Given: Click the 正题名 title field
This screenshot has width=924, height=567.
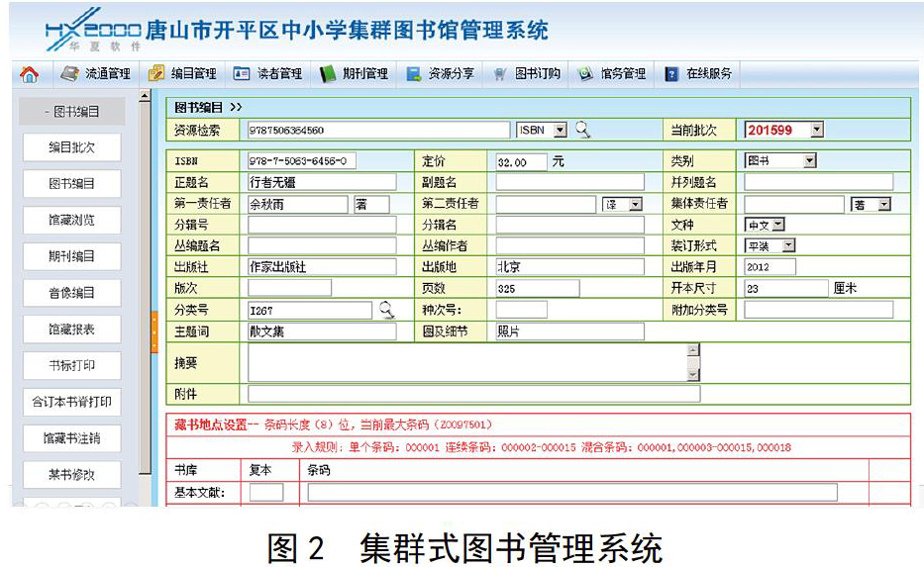Looking at the screenshot, I should click(x=322, y=182).
